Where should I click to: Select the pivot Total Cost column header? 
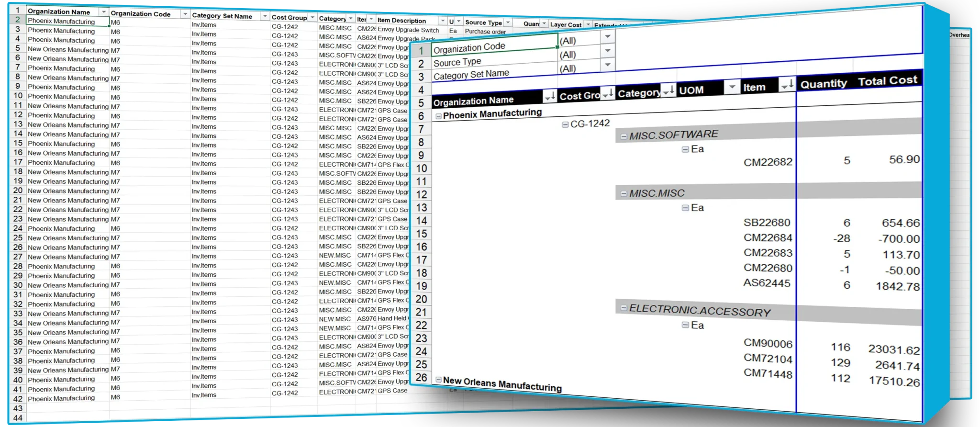pyautogui.click(x=887, y=81)
